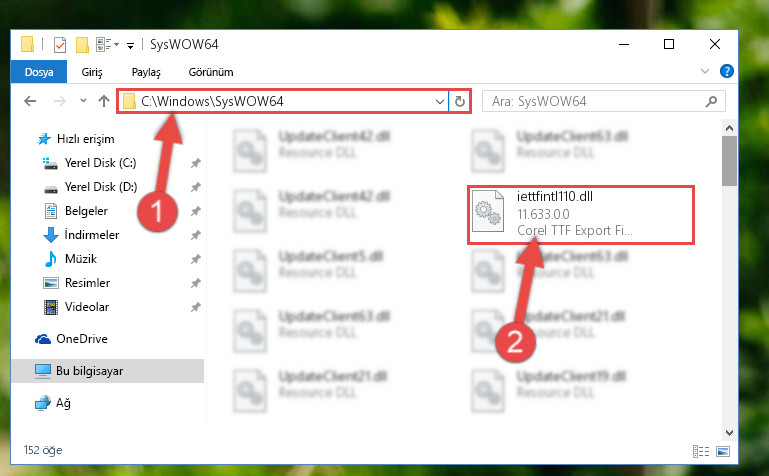Navigate back with the left arrow
This screenshot has width=769, height=476.
[x=30, y=101]
